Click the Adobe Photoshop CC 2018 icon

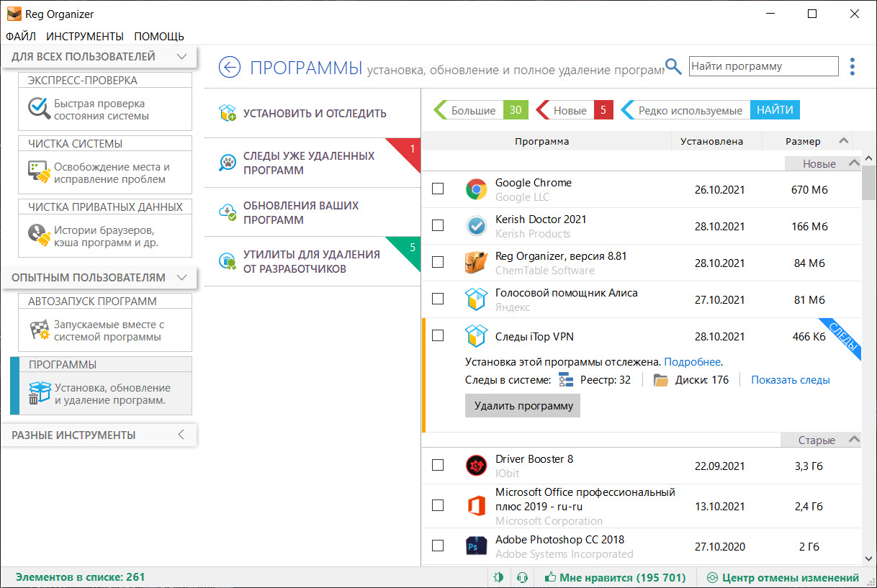476,546
